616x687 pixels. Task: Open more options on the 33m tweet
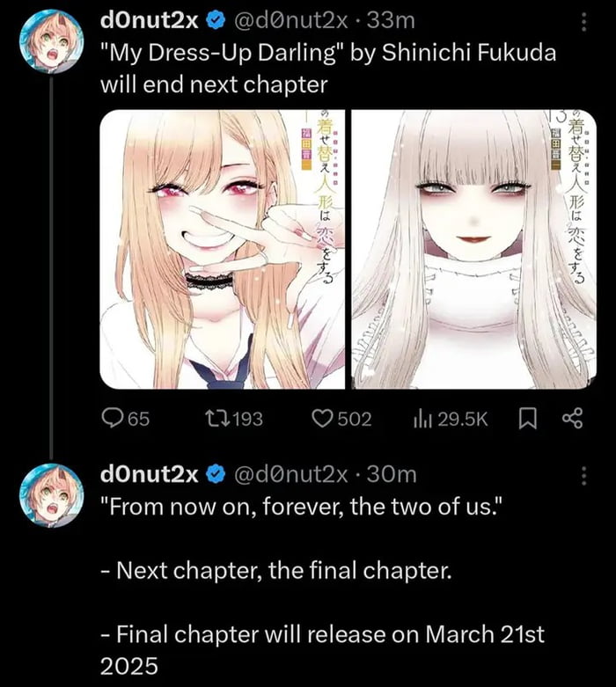click(583, 21)
